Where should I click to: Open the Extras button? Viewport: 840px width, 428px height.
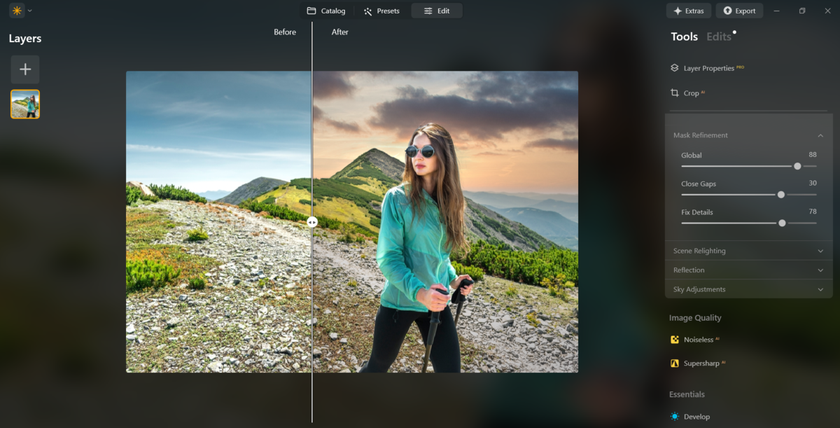[x=688, y=11]
